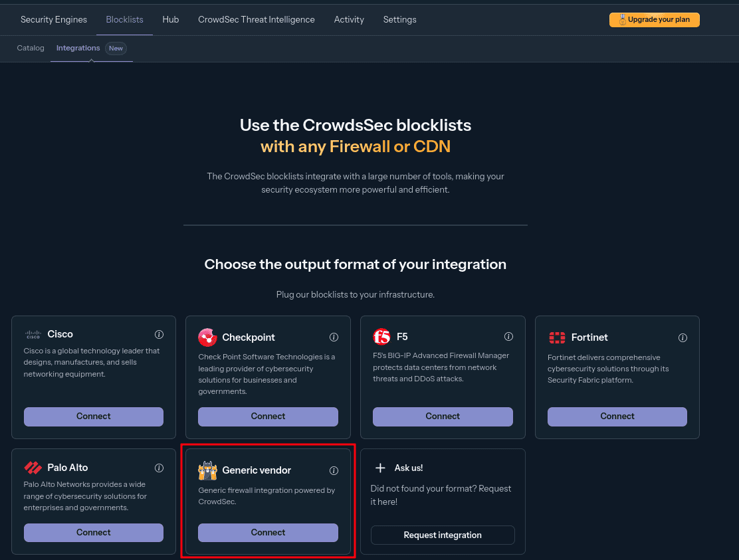Connect the Checkpoint integration
Image resolution: width=739 pixels, height=560 pixels.
click(x=268, y=417)
